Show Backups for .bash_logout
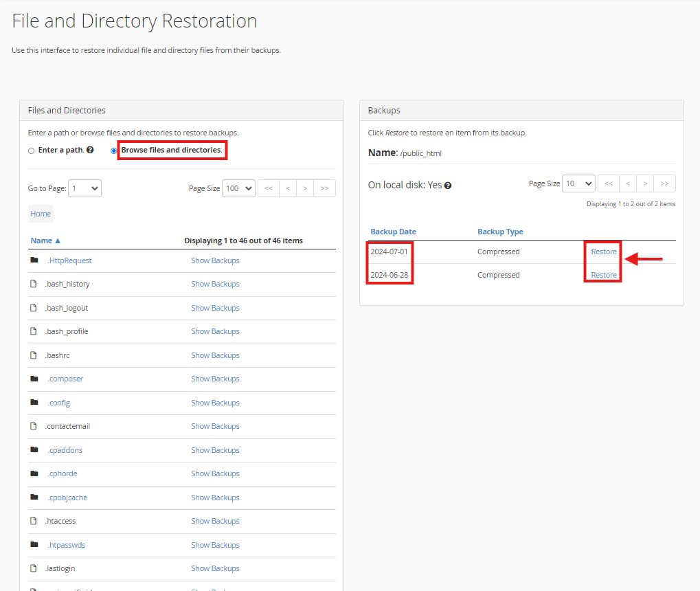 [x=215, y=308]
